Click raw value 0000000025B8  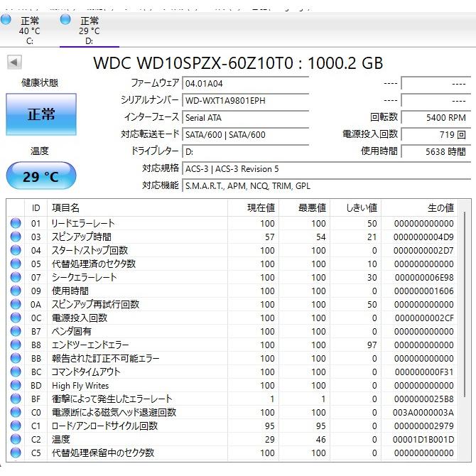coord(424,399)
